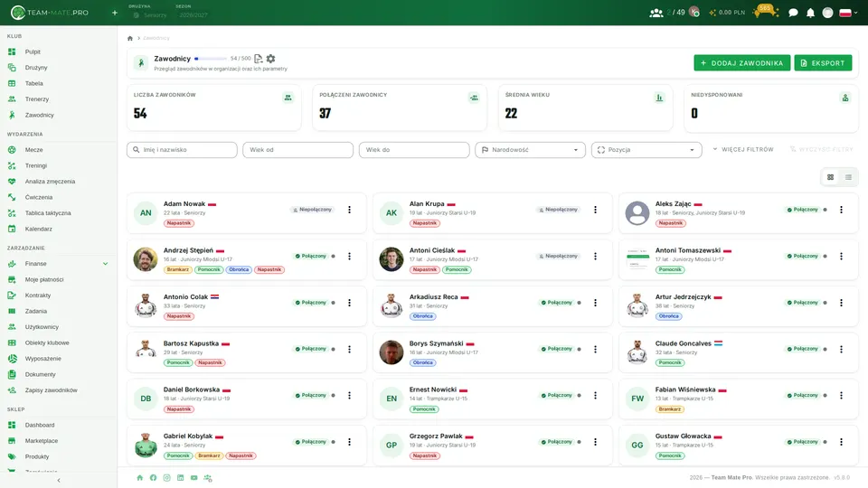Click the Liczba zawodników card icon
Screen dimensions: 868x488
288,98
